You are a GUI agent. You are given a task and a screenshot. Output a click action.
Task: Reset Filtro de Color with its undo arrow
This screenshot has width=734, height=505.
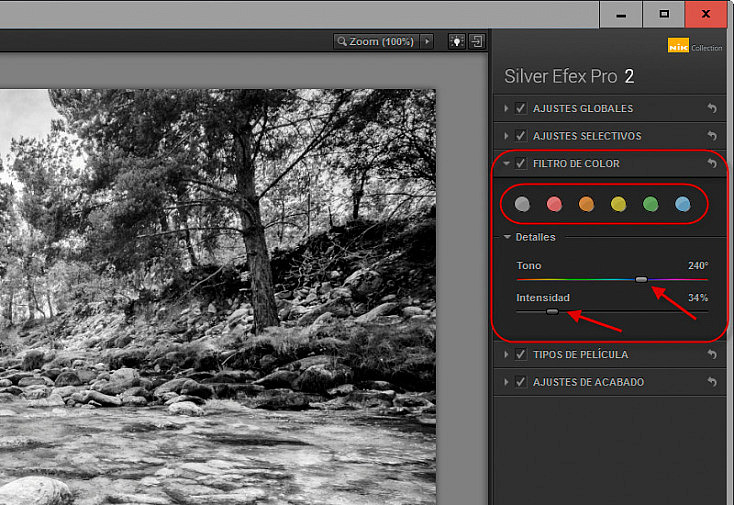(x=712, y=163)
